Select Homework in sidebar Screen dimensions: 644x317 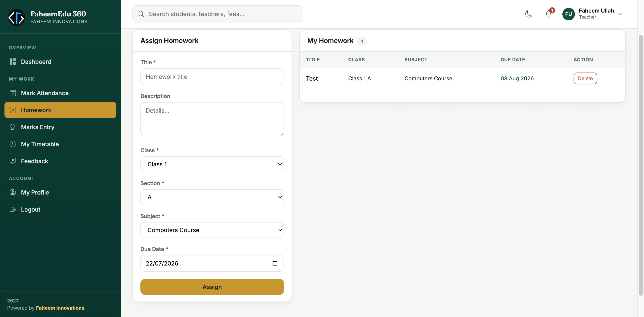[60, 110]
